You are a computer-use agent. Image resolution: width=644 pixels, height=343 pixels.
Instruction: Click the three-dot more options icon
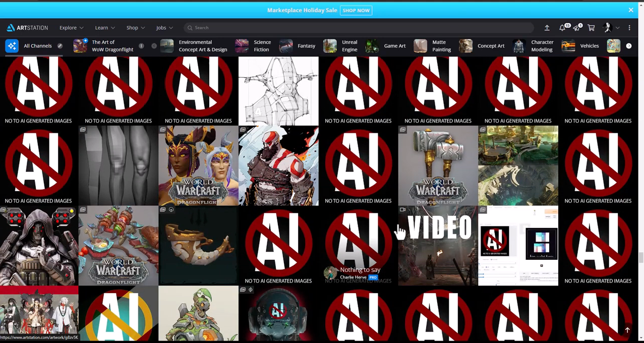(x=629, y=28)
